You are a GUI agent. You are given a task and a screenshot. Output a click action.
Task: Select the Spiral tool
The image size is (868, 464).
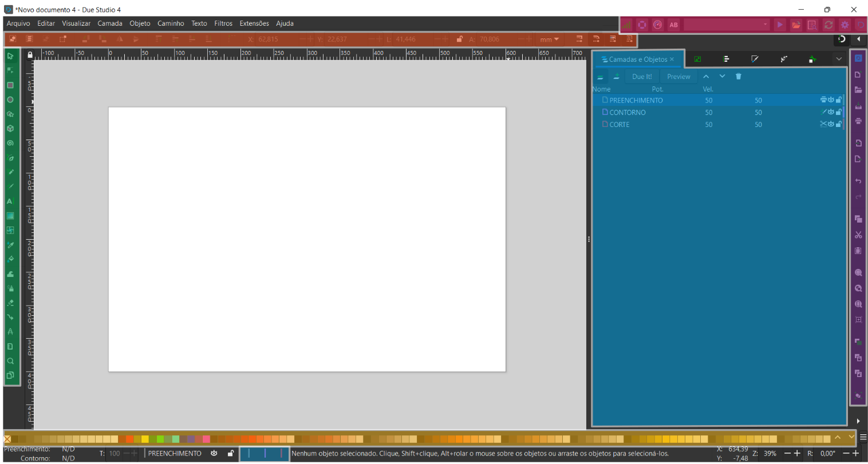point(10,143)
